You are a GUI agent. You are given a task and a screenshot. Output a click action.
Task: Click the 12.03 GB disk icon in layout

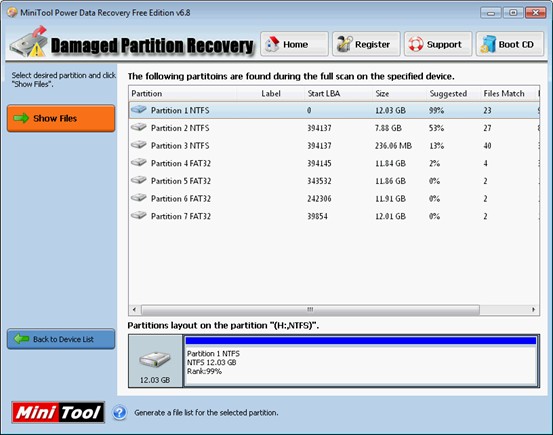pos(155,359)
